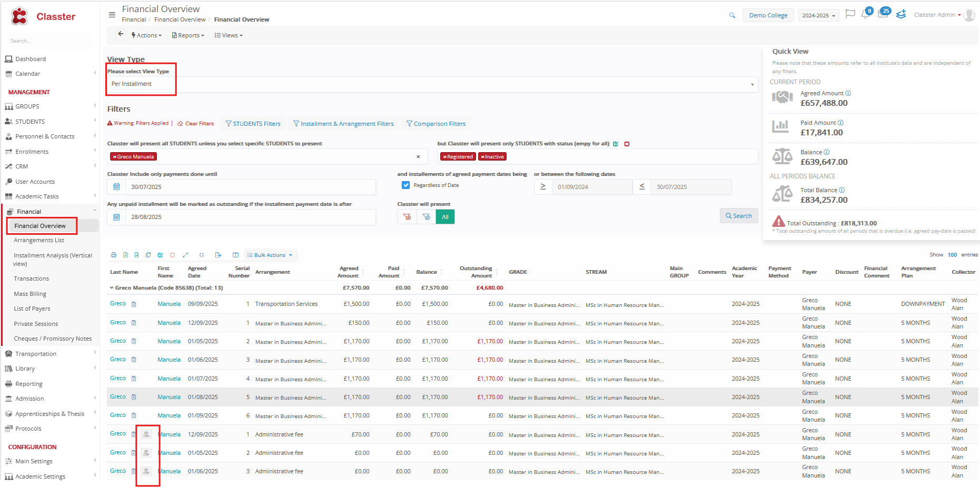
Task: Click the flag icon in top bar
Action: tap(850, 14)
